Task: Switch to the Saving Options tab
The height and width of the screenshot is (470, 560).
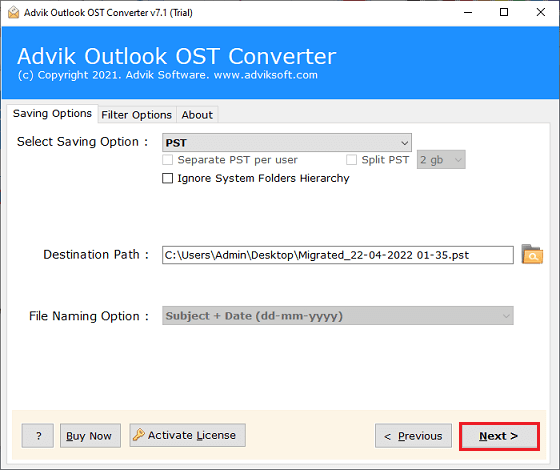Action: [x=52, y=114]
